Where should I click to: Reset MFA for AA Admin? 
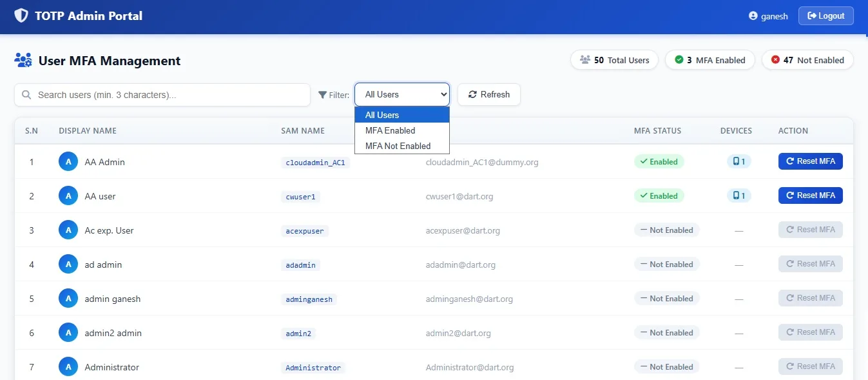point(811,161)
